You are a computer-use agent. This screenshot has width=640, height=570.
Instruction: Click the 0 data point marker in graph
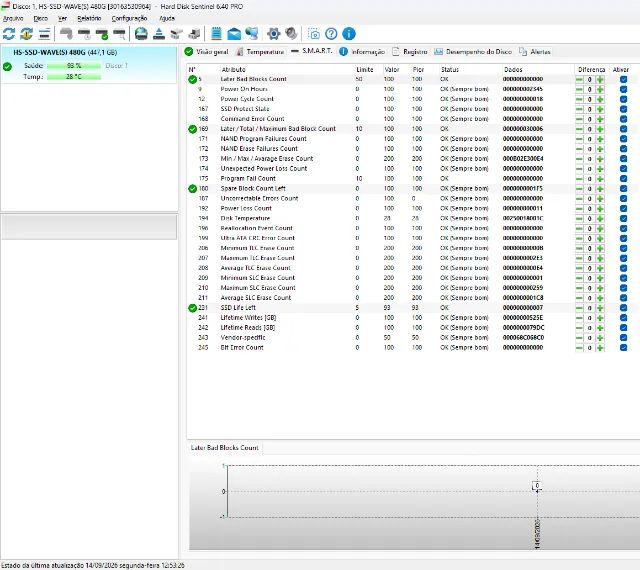pyautogui.click(x=537, y=486)
